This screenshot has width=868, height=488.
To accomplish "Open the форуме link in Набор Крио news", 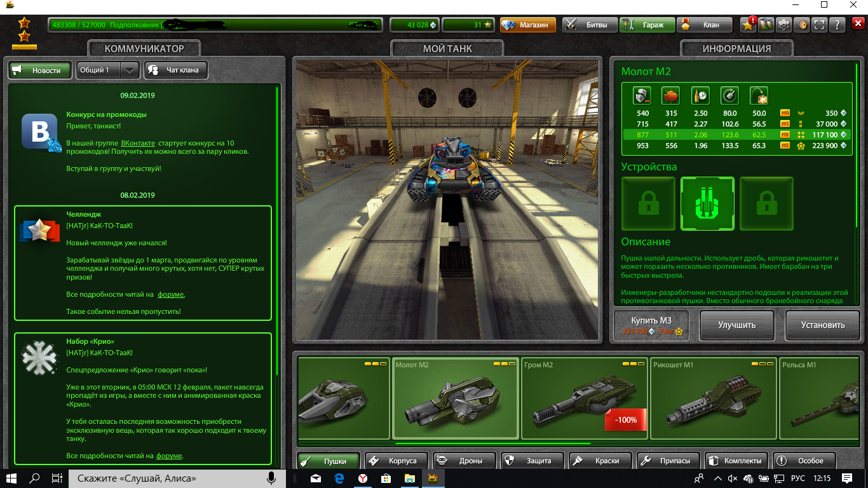I will click(170, 456).
